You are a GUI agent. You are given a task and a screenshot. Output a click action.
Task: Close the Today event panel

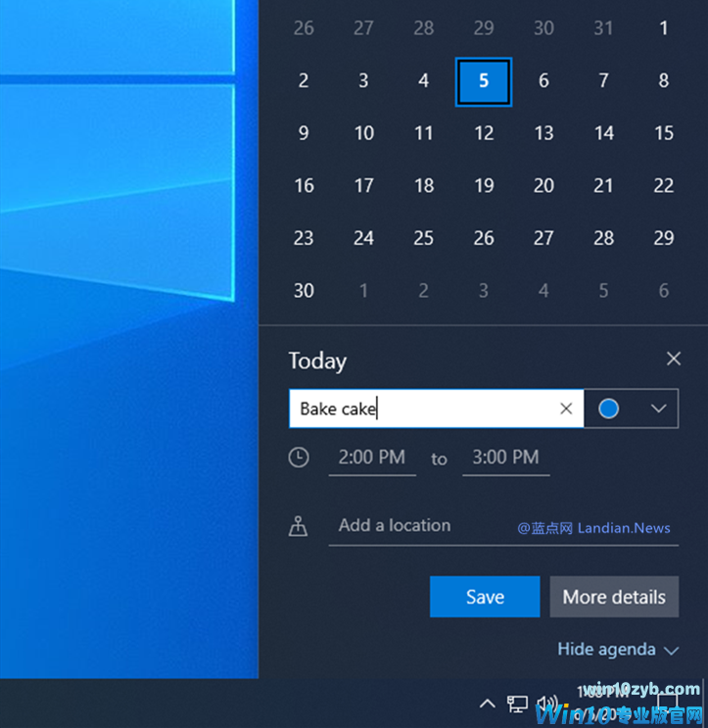click(x=674, y=360)
